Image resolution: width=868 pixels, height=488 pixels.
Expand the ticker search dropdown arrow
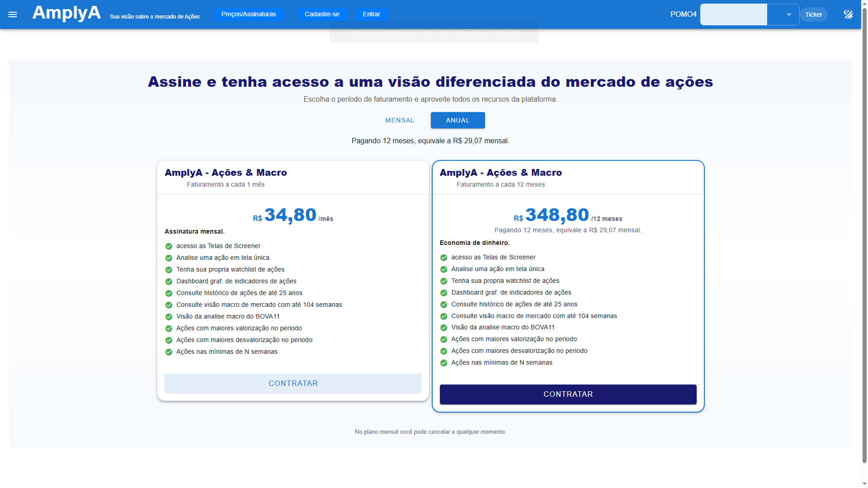789,14
